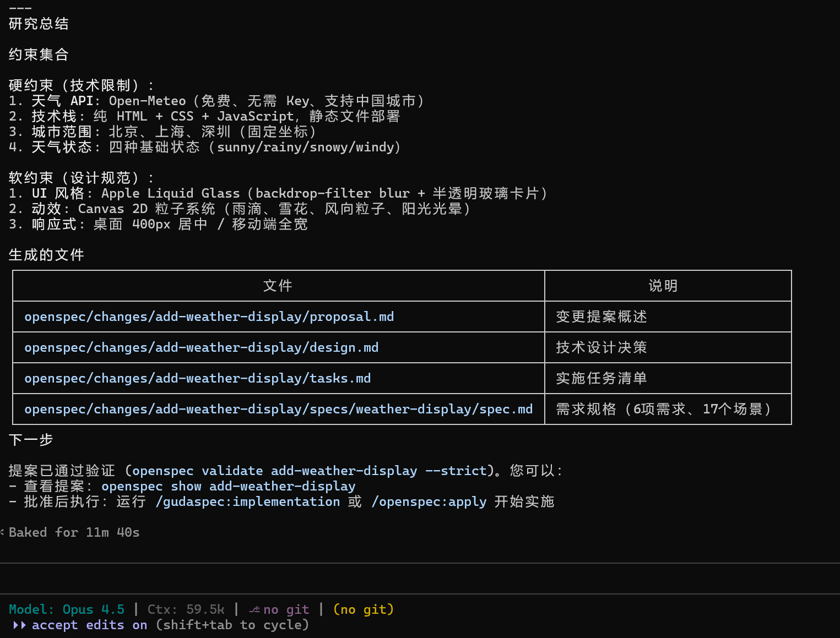This screenshot has height=638, width=840.
Task: Click the openspec show add-weather-display command
Action: click(228, 486)
